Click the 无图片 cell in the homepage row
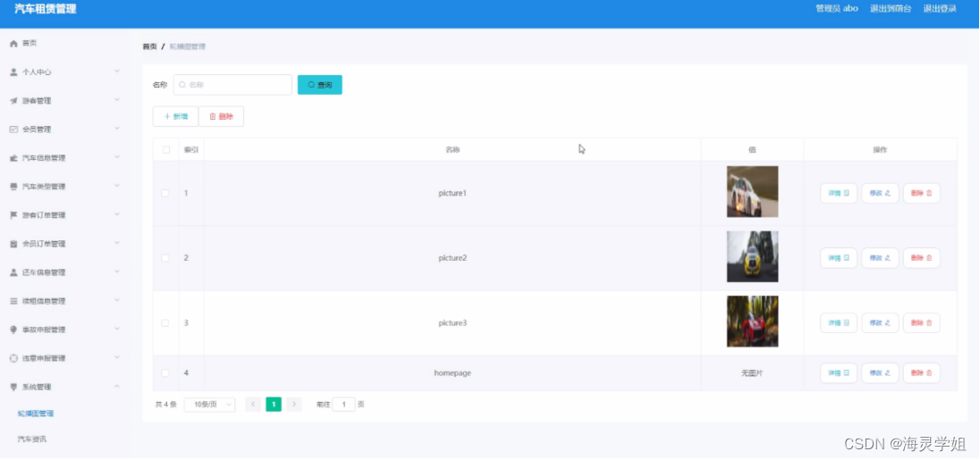The image size is (980, 460). click(752, 373)
